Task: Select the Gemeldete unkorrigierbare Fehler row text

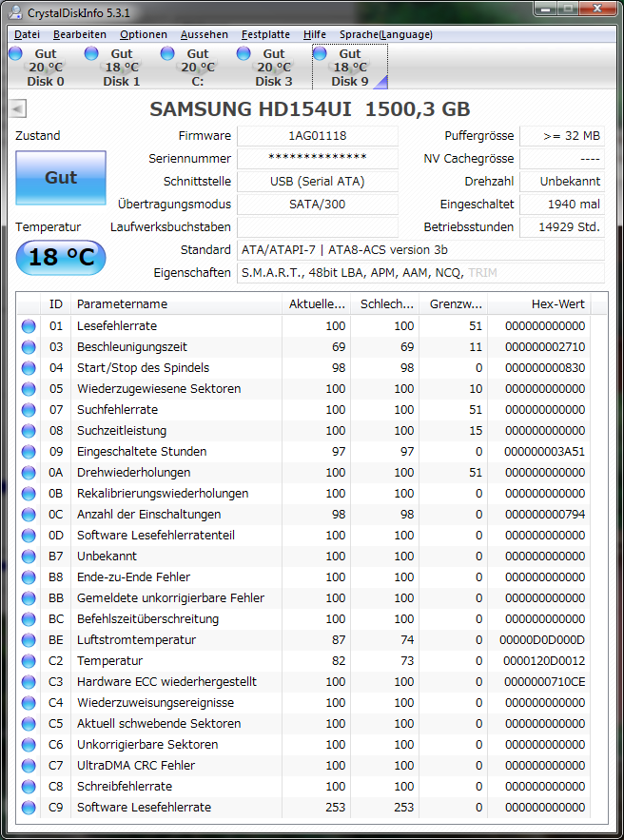Action: click(170, 597)
